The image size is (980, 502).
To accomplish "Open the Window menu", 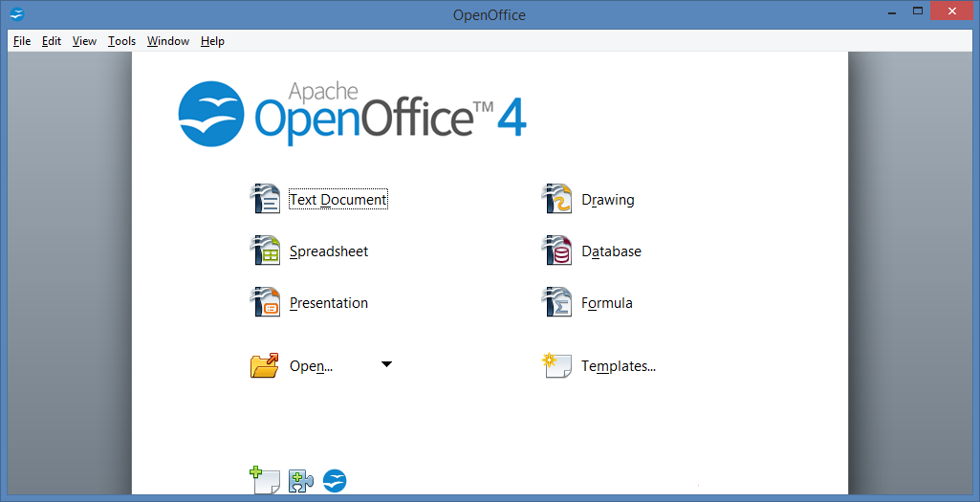I will coord(168,41).
